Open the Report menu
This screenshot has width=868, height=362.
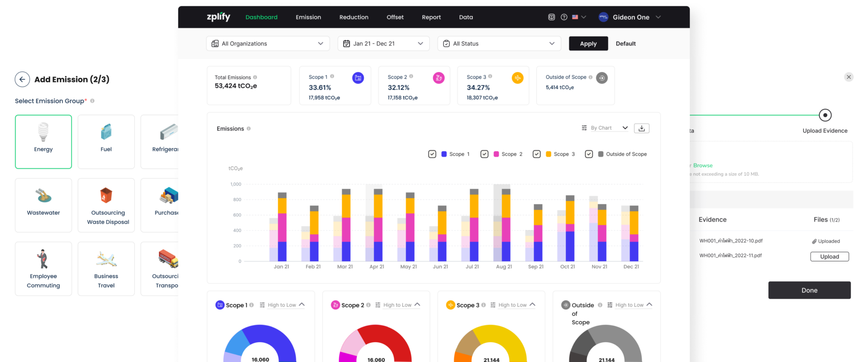pyautogui.click(x=431, y=17)
